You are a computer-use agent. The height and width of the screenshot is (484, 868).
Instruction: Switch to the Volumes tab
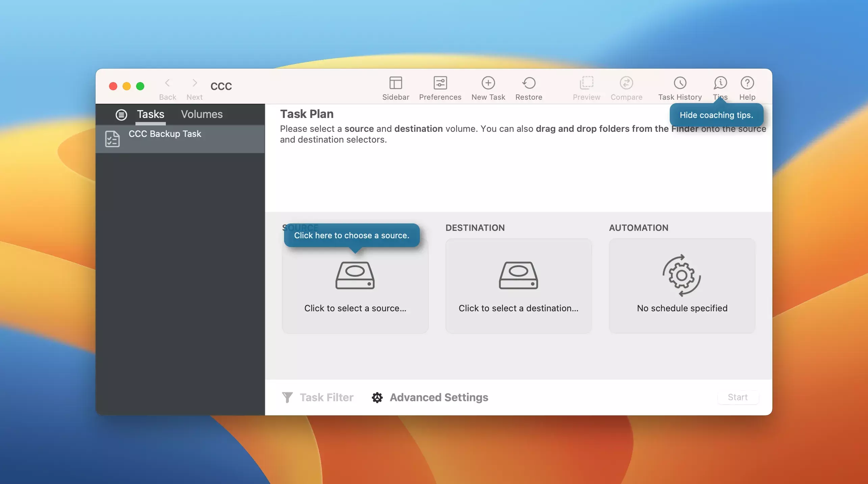(x=202, y=114)
